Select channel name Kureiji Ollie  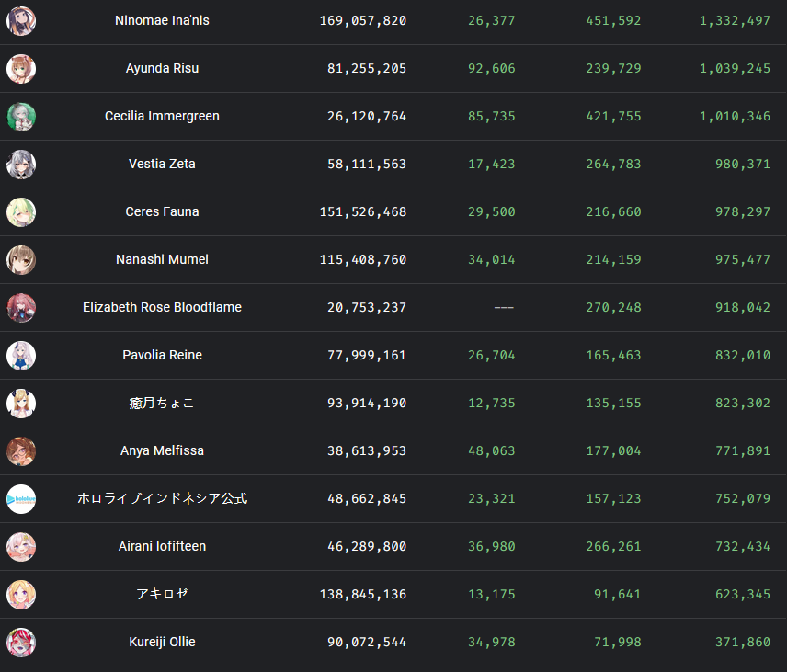(x=162, y=642)
